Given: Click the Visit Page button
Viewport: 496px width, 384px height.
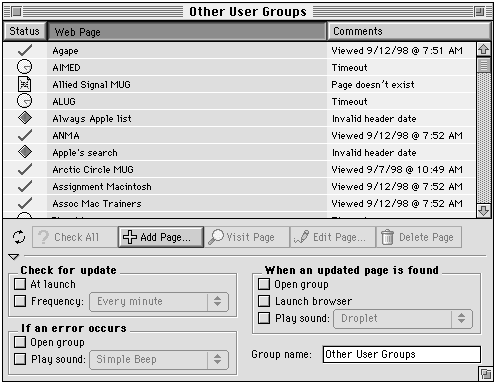Looking at the screenshot, I should tap(247, 237).
